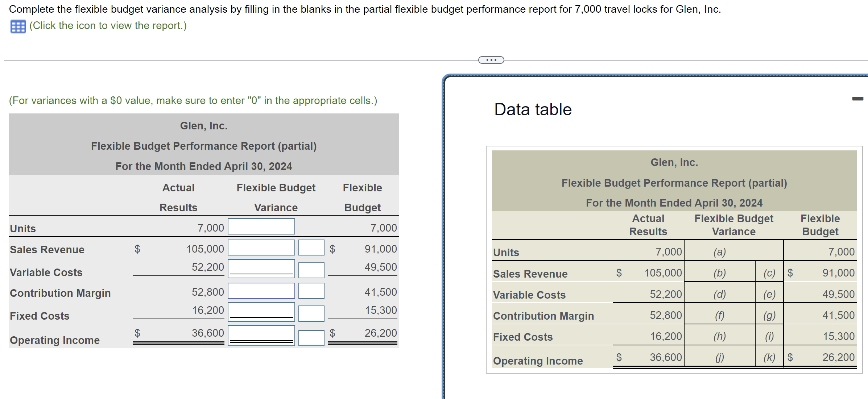Click the Actual Results column header
Image resolution: width=868 pixels, height=399 pixels.
178,198
